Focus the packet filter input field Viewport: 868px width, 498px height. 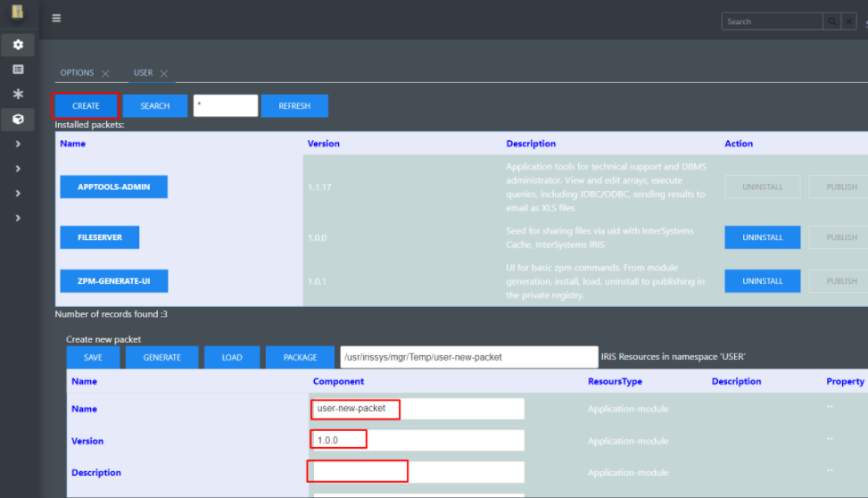tap(226, 105)
